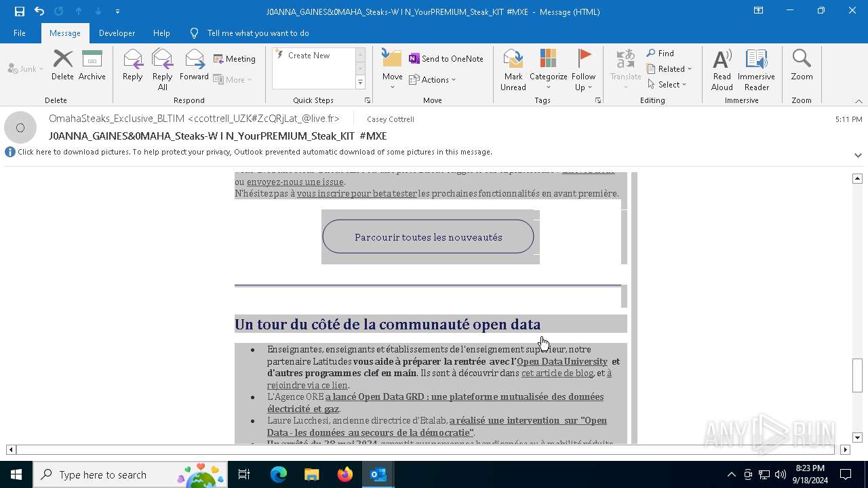Launch Microsoft Edge from the taskbar
Screen dimensions: 868x488
[x=279, y=474]
